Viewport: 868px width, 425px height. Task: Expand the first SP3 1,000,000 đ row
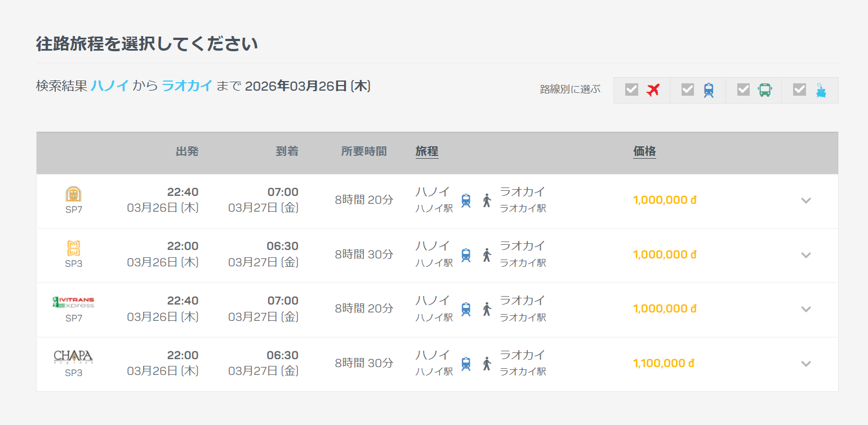(806, 255)
